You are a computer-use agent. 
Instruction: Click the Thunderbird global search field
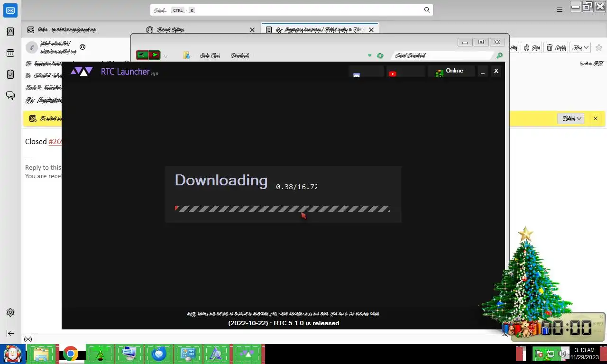291,10
